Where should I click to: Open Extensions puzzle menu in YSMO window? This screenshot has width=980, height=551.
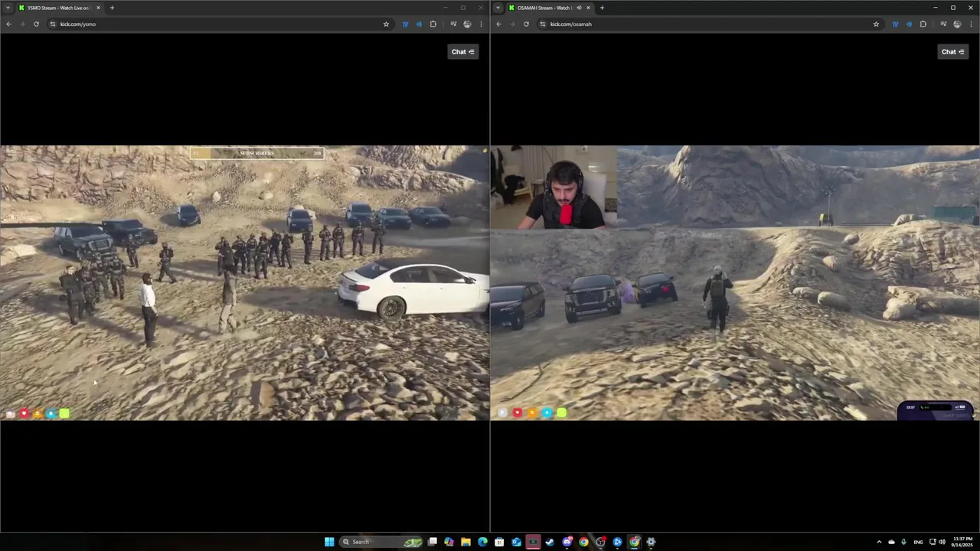pyautogui.click(x=433, y=24)
